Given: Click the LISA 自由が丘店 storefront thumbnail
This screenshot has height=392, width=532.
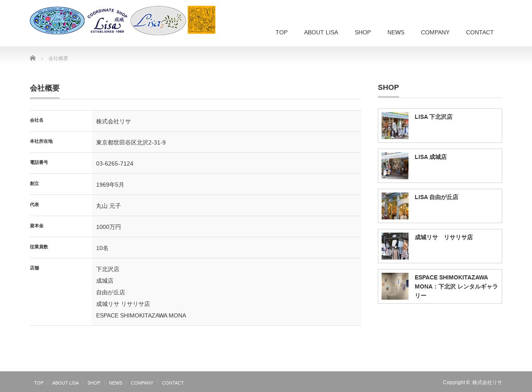Looking at the screenshot, I should tap(395, 206).
